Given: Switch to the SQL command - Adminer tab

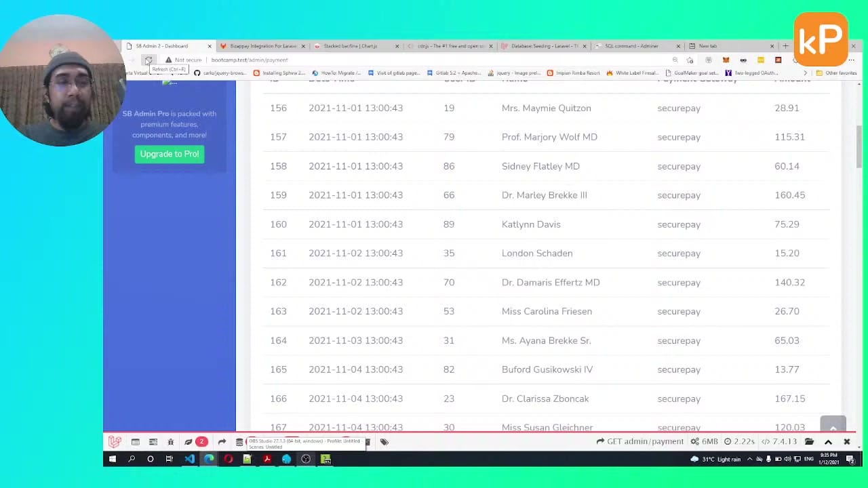Looking at the screenshot, I should [x=631, y=46].
